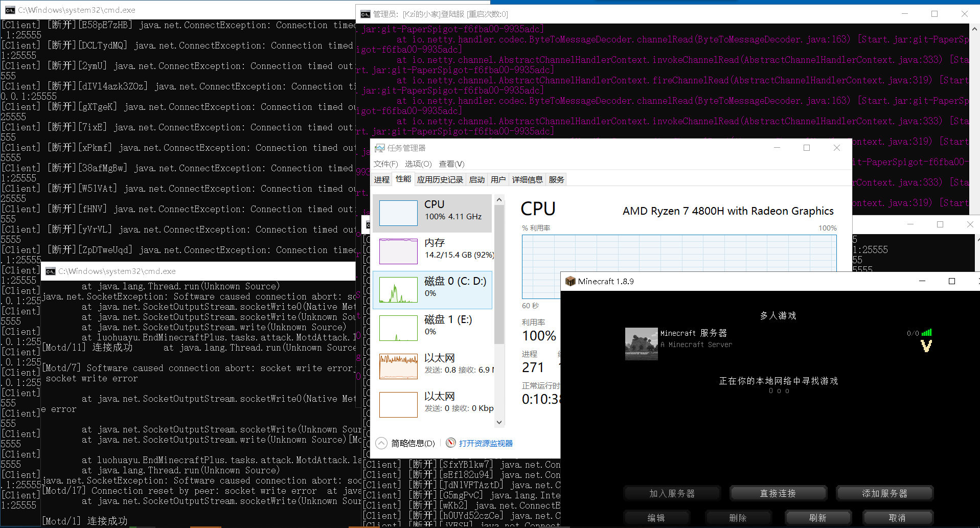Click the lower cmd.exe window title icon
The image size is (980, 528).
click(x=50, y=271)
